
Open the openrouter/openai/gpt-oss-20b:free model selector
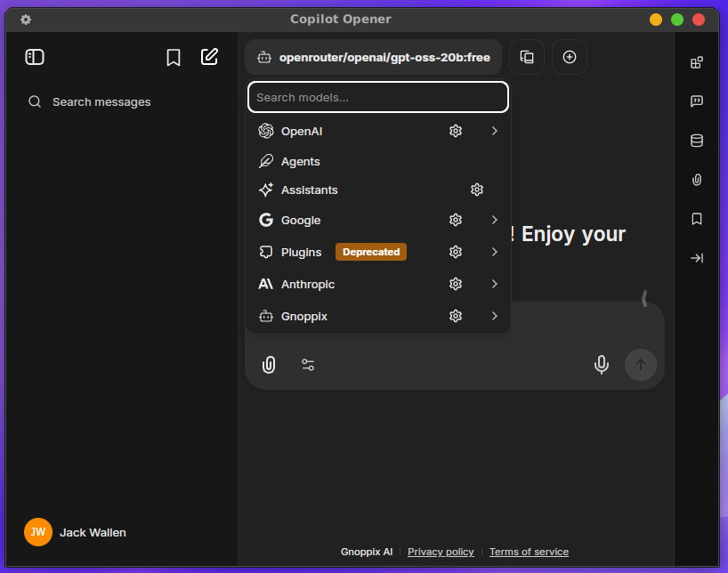(373, 57)
